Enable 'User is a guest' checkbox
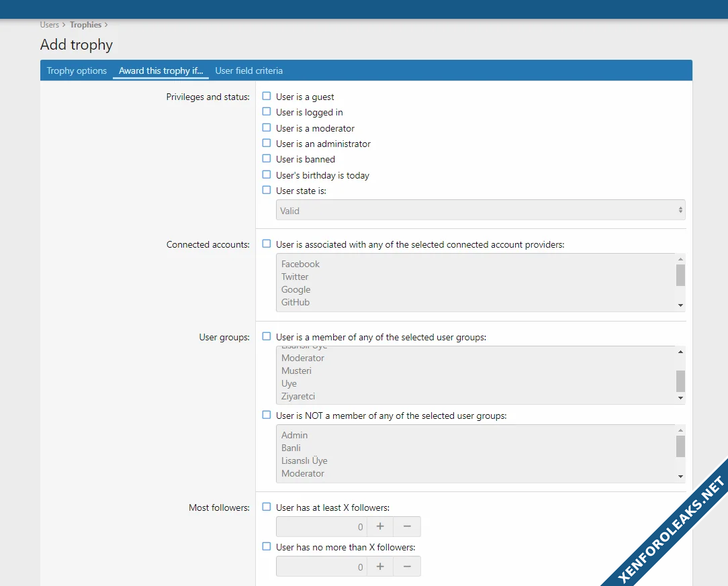This screenshot has width=728, height=586. [x=267, y=97]
